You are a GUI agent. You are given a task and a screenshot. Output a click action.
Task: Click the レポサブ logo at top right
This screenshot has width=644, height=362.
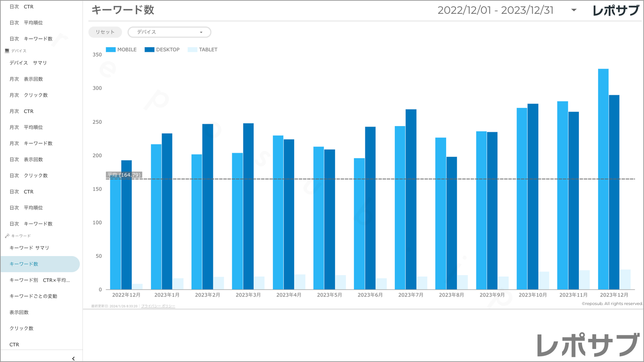pos(615,11)
